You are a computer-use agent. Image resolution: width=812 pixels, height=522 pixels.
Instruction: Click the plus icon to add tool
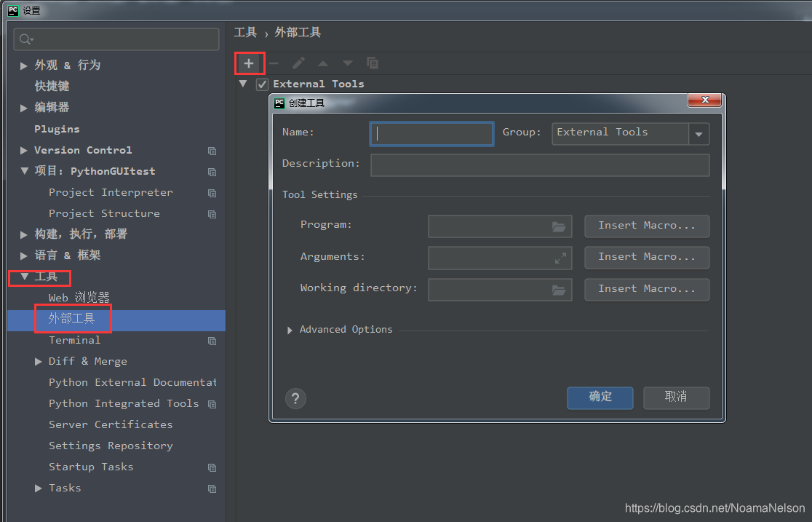[249, 63]
